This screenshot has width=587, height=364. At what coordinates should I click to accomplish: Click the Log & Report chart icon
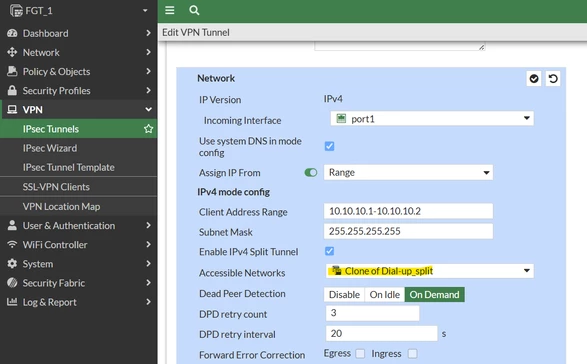pos(12,301)
